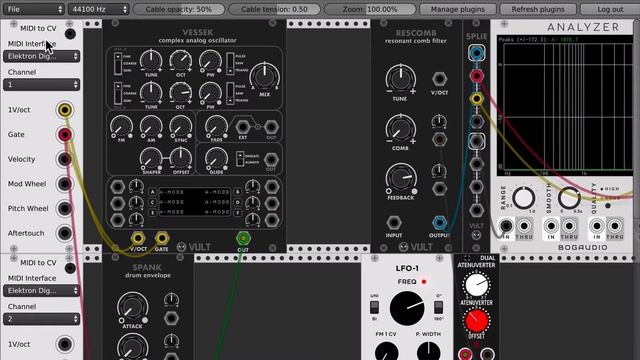Click the Vessek V/OCT input jack
The width and height of the screenshot is (640, 360).
coord(138,238)
